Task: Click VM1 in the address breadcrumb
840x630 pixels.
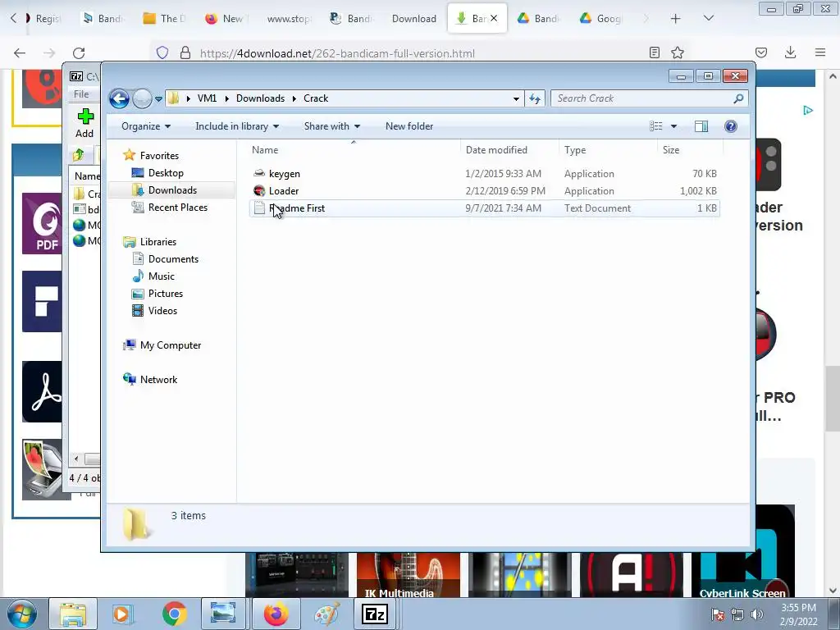Action: [x=207, y=98]
